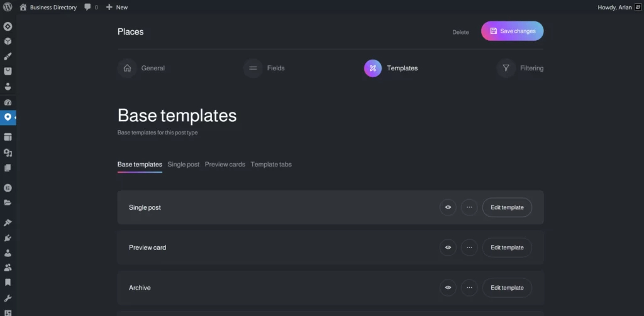Image resolution: width=644 pixels, height=316 pixels.
Task: Open the Elementor sidebar icon
Action: (x=8, y=188)
